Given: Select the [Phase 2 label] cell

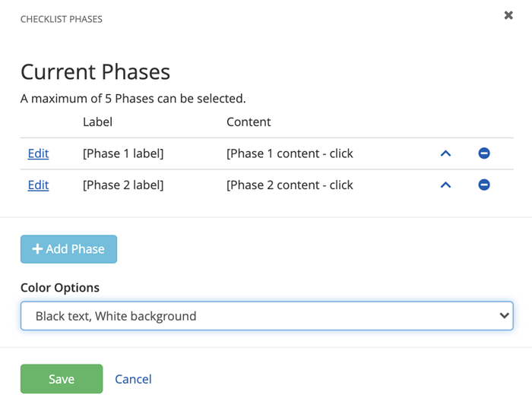Looking at the screenshot, I should 123,185.
